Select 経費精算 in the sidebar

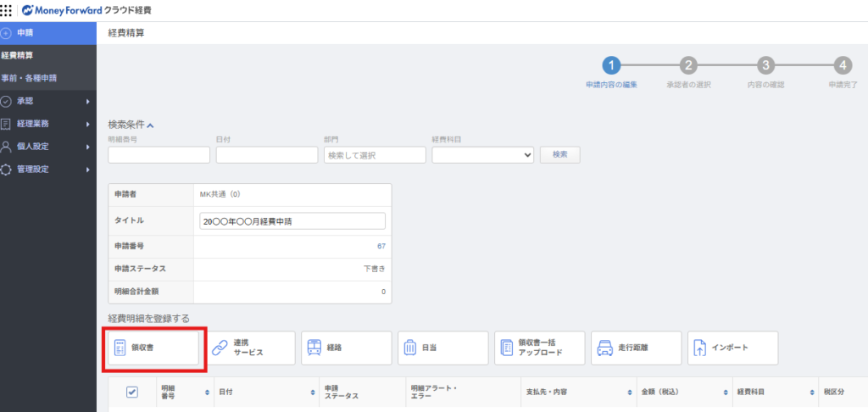click(19, 55)
